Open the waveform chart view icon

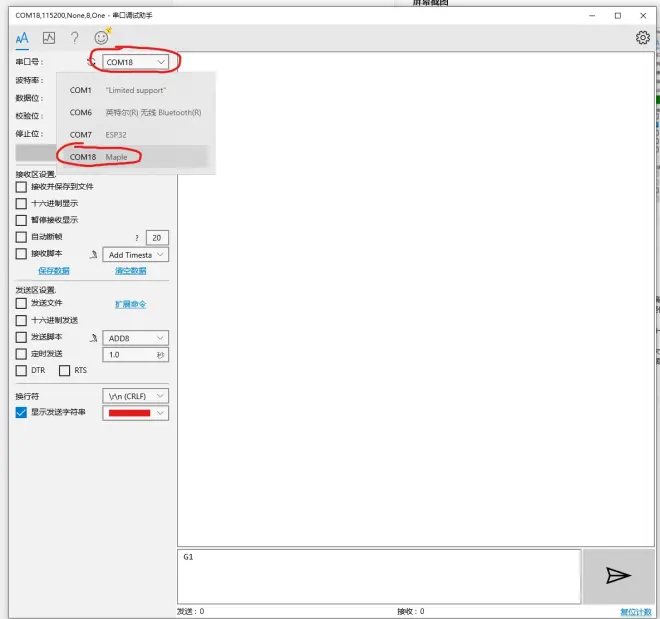pos(49,38)
